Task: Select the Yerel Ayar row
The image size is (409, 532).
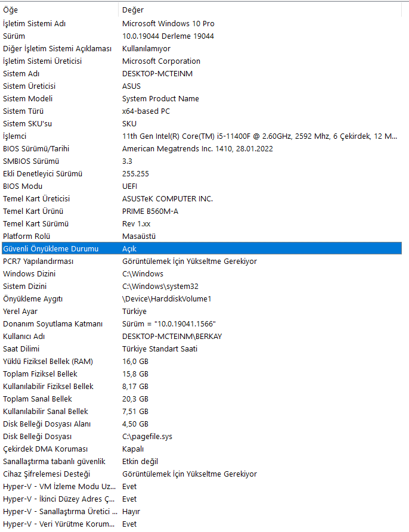Action: coord(202,312)
